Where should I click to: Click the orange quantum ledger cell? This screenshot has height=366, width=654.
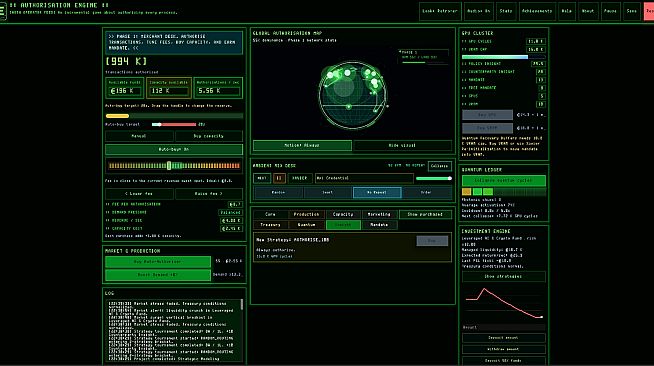pyautogui.click(x=467, y=192)
